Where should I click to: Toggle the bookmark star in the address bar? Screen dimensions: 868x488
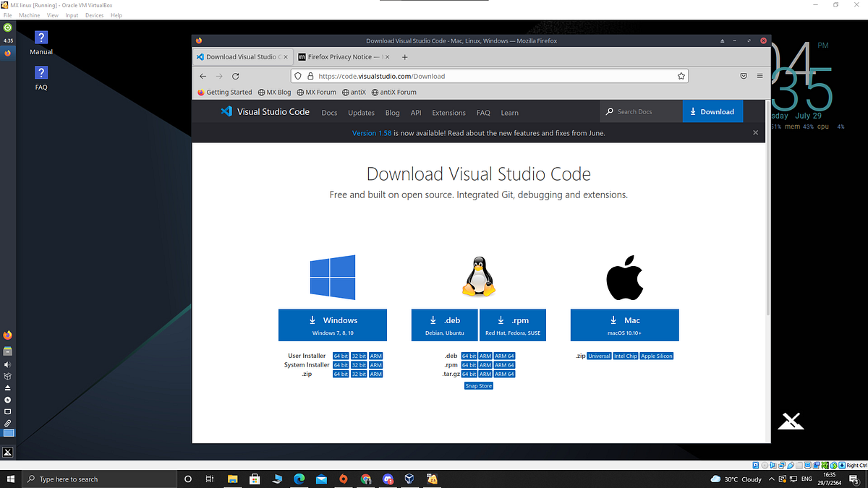coord(681,76)
